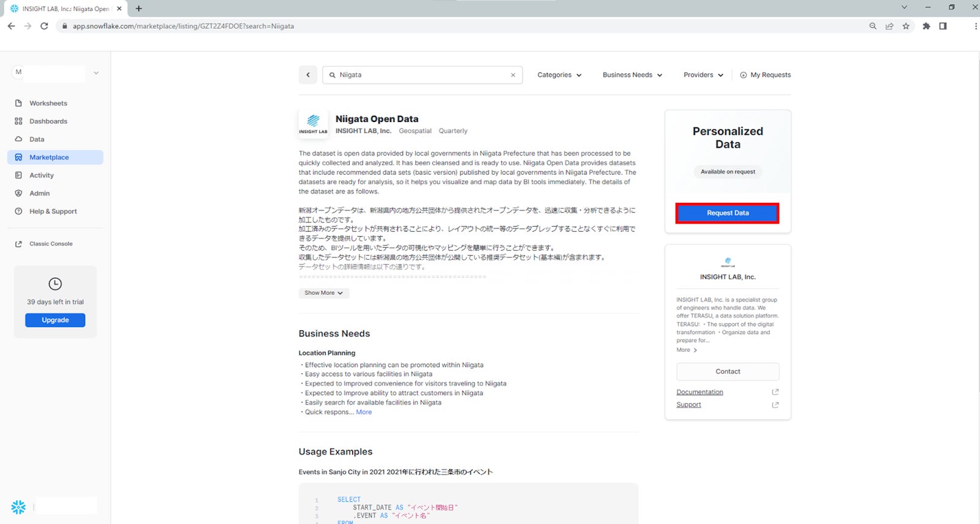Click the browser zoom magnifier icon
Image resolution: width=980 pixels, height=524 pixels.
tap(873, 26)
